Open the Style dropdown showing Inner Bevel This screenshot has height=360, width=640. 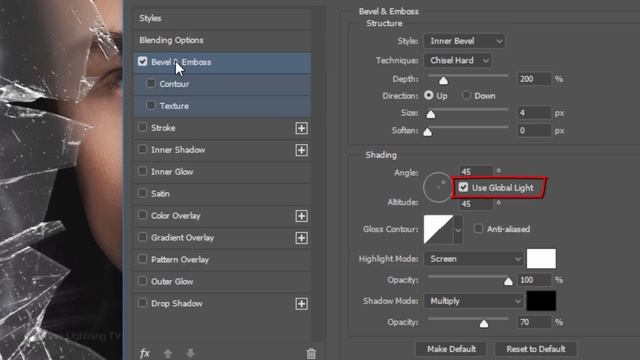pos(464,41)
